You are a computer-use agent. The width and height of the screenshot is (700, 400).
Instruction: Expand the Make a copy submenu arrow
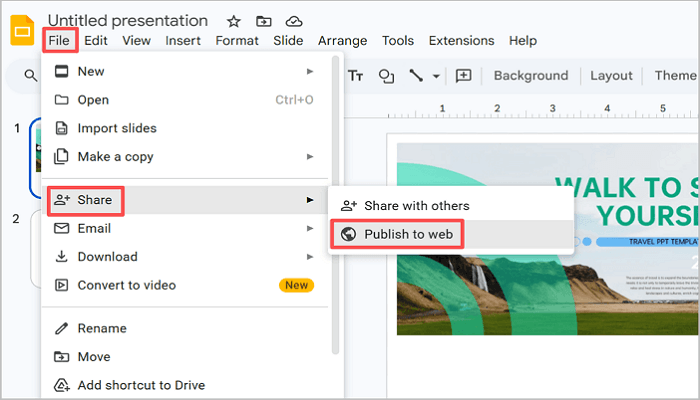[x=310, y=157]
